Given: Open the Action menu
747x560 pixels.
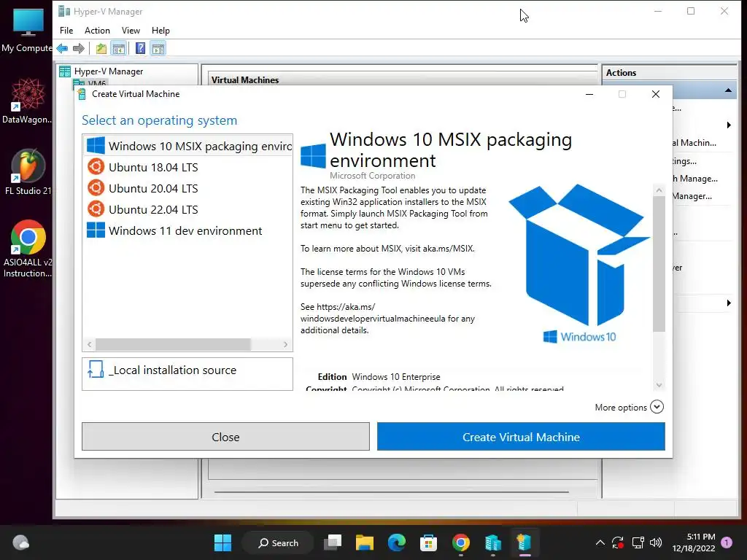Looking at the screenshot, I should pyautogui.click(x=97, y=31).
